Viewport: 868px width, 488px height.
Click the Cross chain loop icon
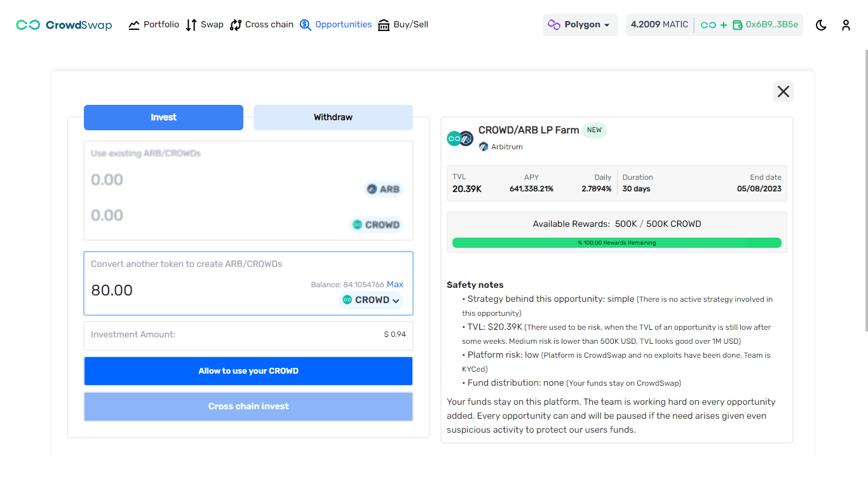click(236, 25)
